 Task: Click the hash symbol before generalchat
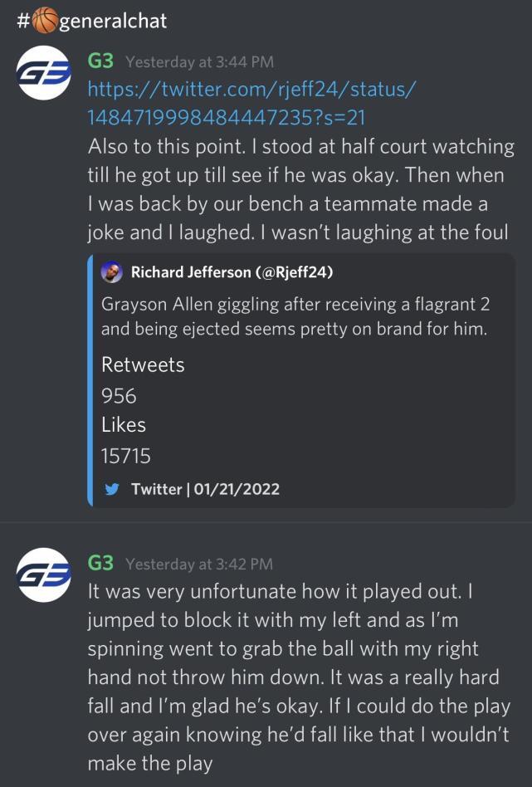(x=23, y=21)
